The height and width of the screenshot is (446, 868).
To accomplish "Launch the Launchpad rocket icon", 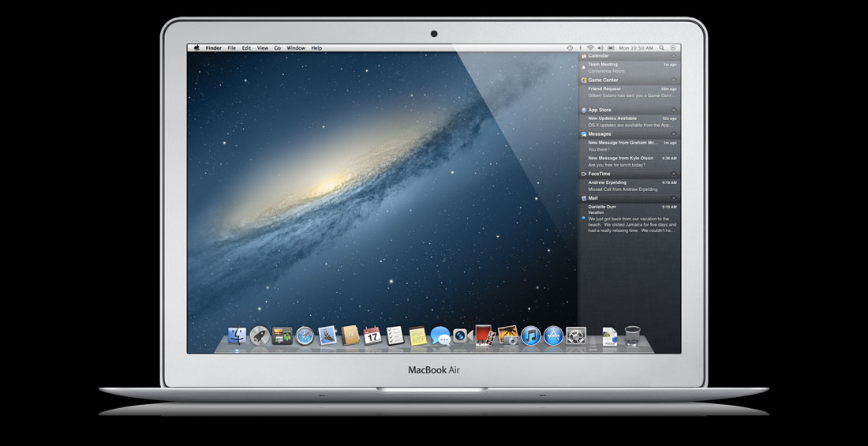I will click(x=260, y=335).
